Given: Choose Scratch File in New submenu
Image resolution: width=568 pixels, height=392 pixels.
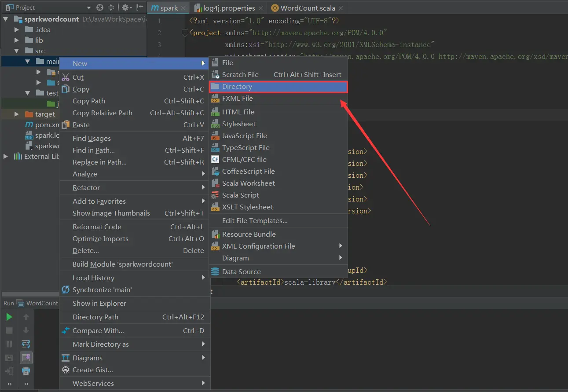Looking at the screenshot, I should coord(279,74).
